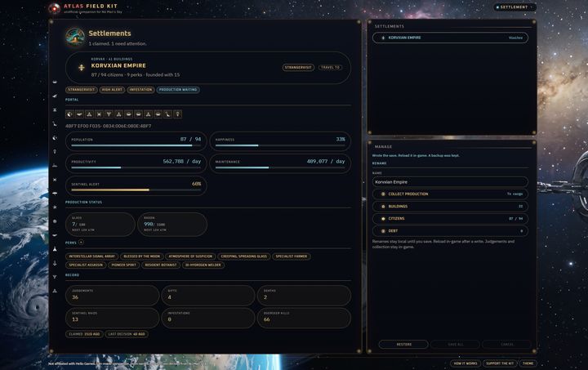The image size is (588, 370).
Task: Open the Galaxy glyph section in left sidebar
Action: click(55, 207)
